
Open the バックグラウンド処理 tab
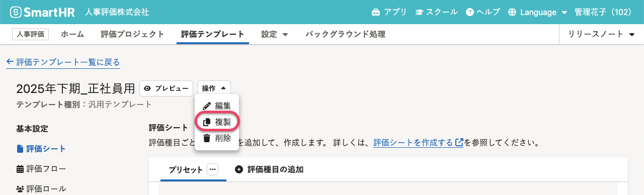coord(345,34)
